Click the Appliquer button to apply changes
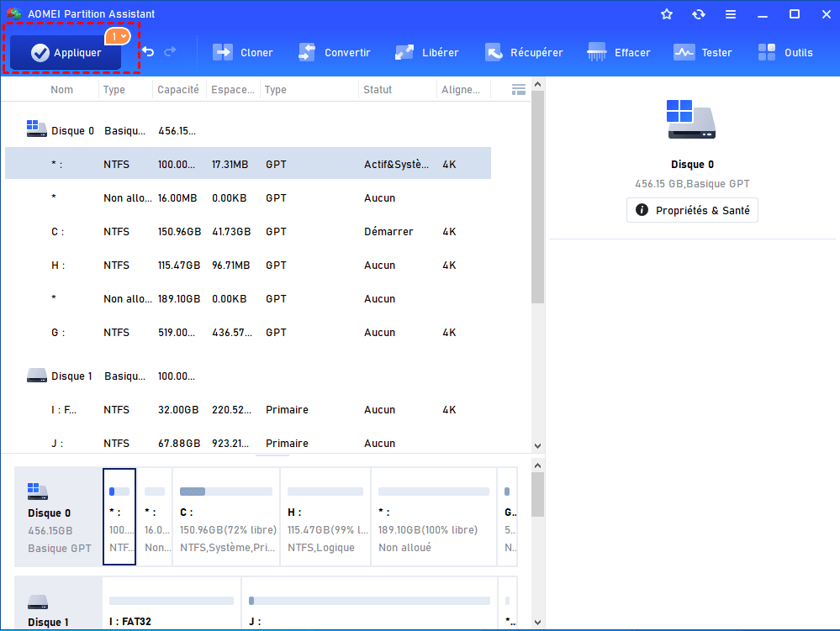This screenshot has width=840, height=631. pos(66,53)
